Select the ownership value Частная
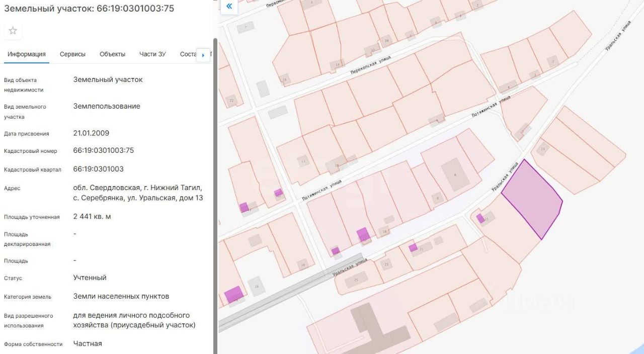644x354 pixels. tap(88, 343)
